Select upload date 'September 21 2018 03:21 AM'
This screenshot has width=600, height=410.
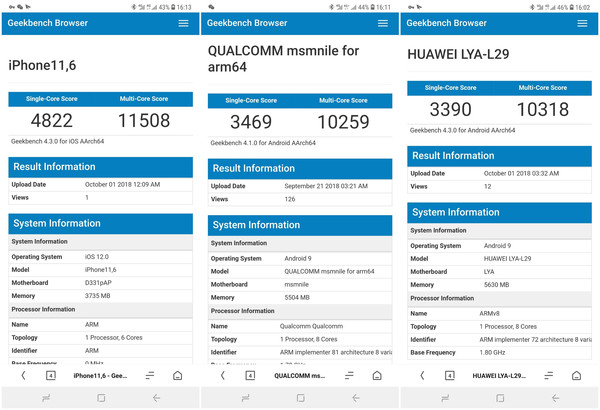[x=326, y=186]
